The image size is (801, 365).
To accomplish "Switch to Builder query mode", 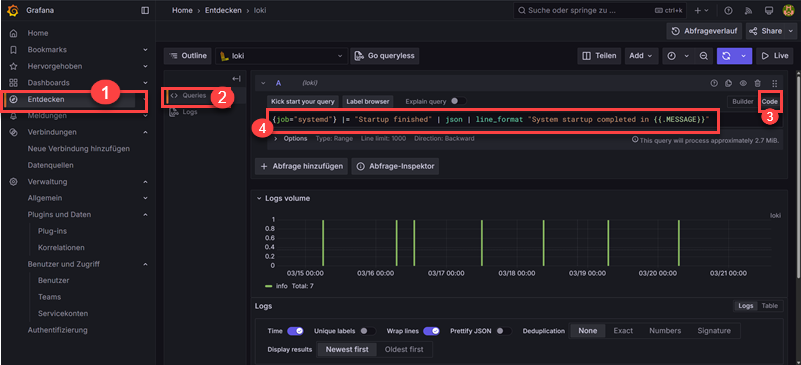I will click(x=743, y=102).
